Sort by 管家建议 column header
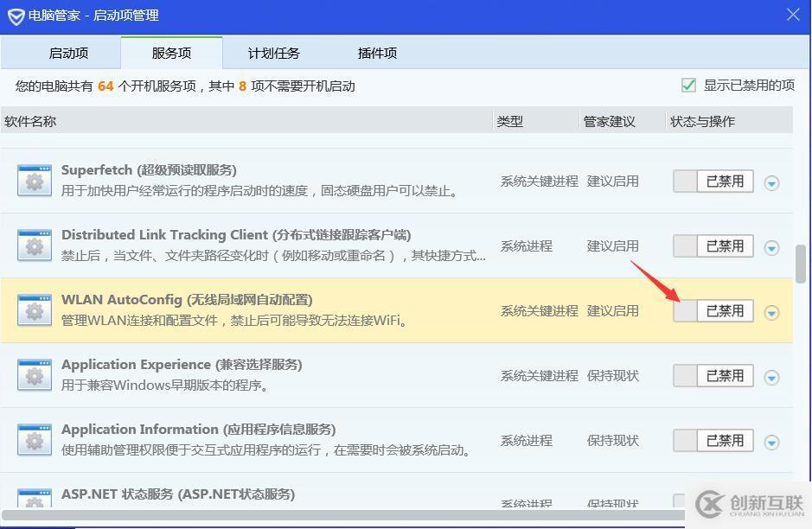 (622, 121)
